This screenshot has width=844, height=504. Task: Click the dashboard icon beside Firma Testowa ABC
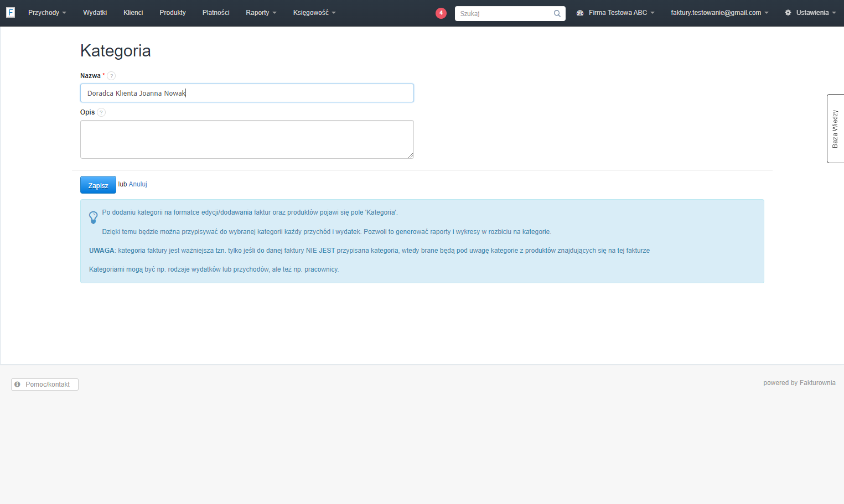tap(580, 13)
